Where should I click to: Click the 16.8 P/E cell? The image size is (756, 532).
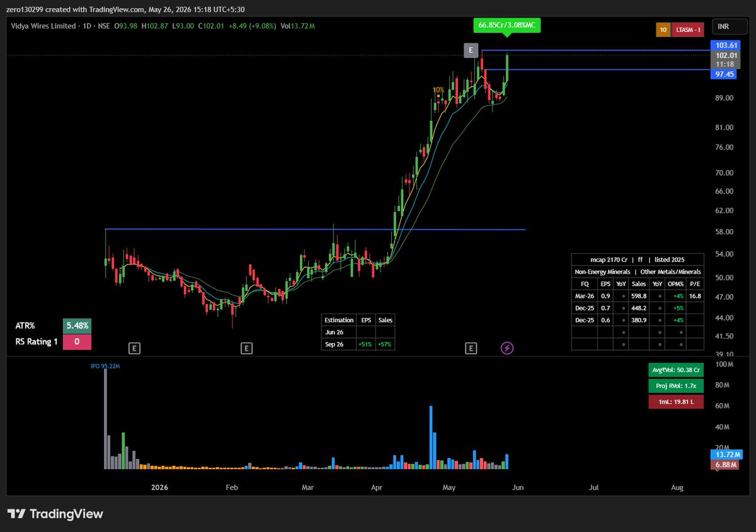695,296
